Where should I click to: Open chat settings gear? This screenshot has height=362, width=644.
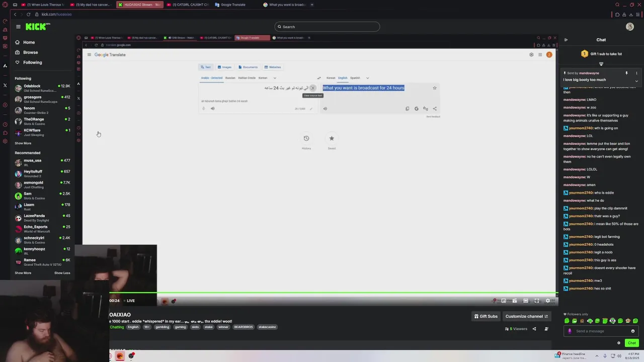click(619, 343)
